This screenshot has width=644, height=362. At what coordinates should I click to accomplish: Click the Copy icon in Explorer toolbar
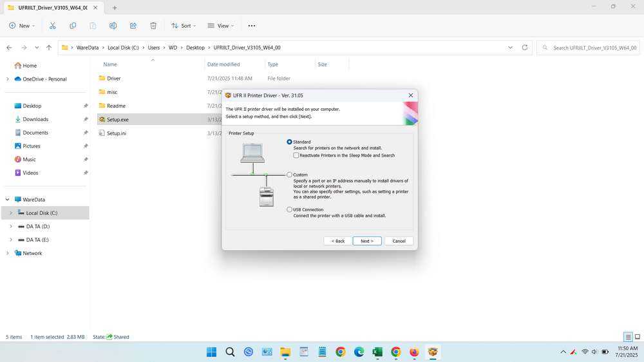point(73,26)
